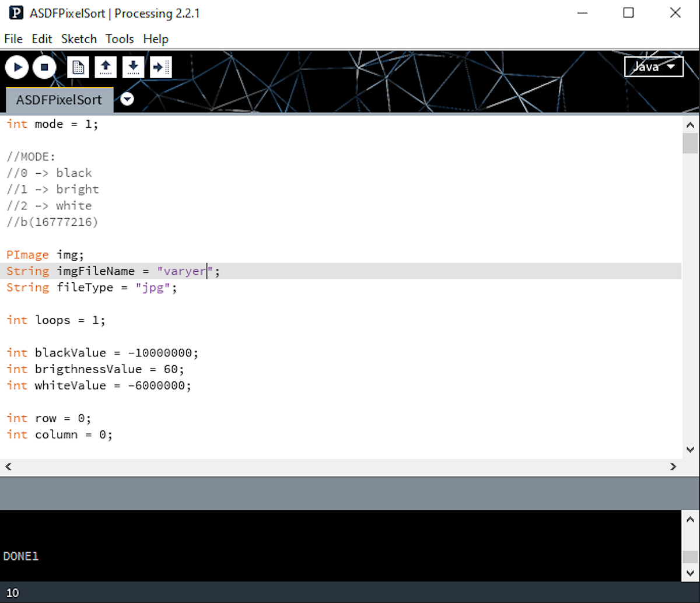This screenshot has height=603, width=700.
Task: Click the line 'int column = 0;'
Action: (x=60, y=434)
